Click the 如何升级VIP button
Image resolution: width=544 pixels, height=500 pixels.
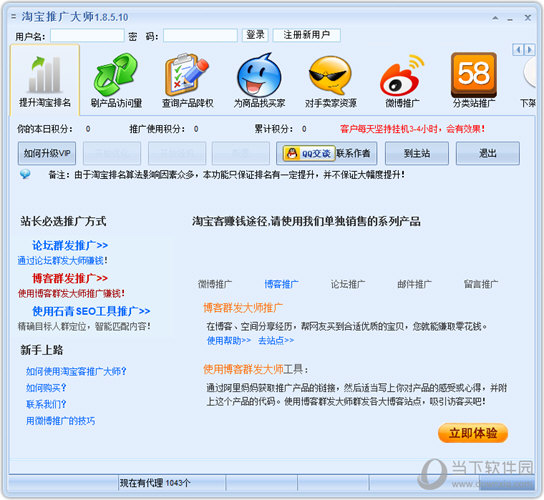click(x=47, y=153)
